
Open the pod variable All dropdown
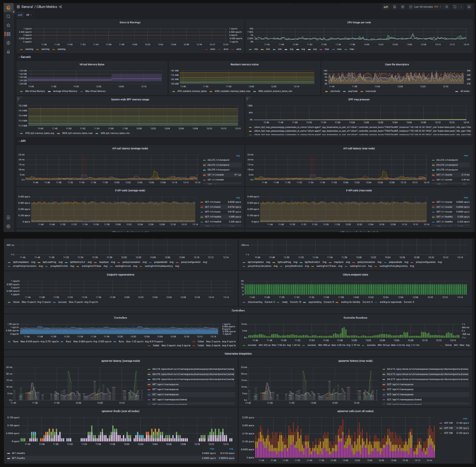click(x=29, y=15)
